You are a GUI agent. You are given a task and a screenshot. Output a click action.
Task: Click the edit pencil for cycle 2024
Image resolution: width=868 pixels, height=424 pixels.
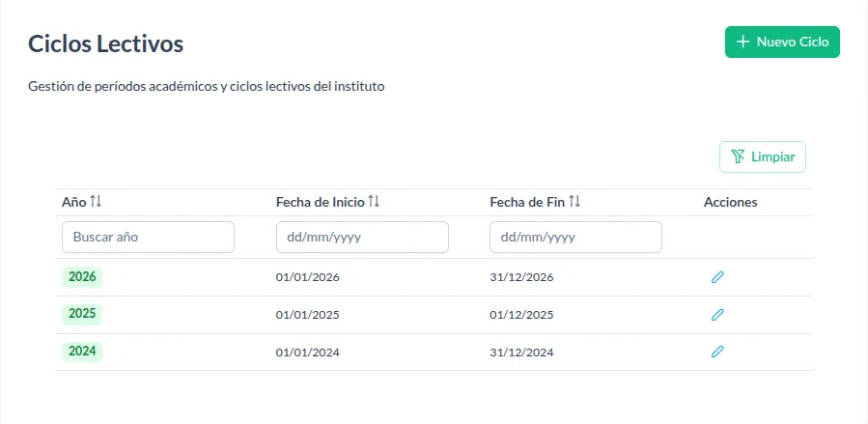coord(717,353)
